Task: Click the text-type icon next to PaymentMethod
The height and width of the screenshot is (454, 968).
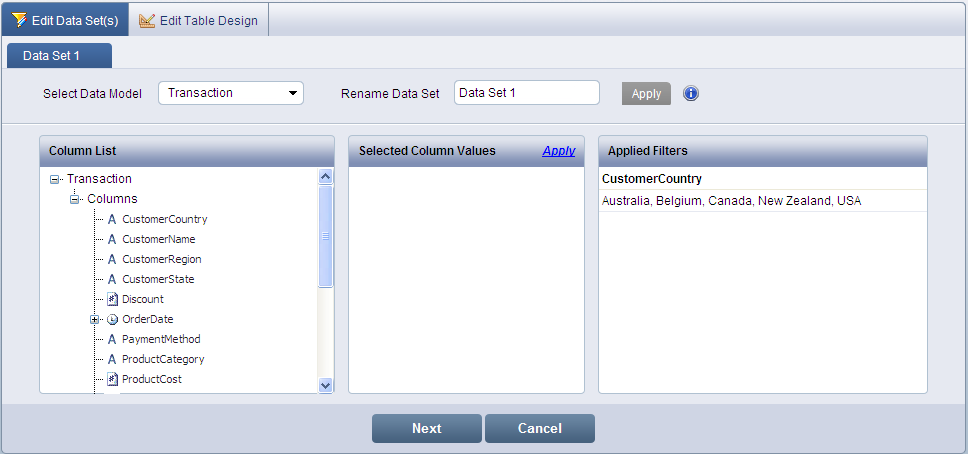Action: [112, 339]
